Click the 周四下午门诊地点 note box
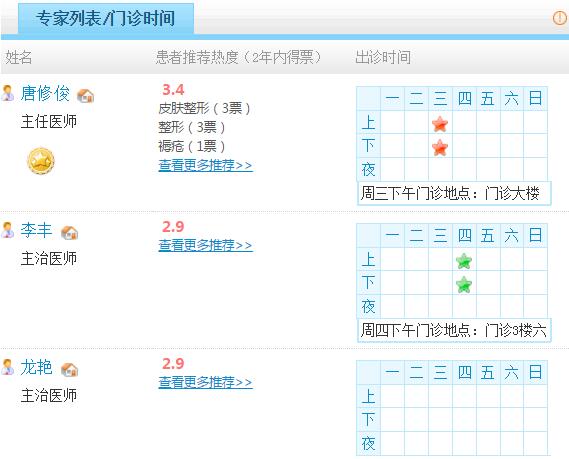Image resolution: width=569 pixels, height=459 pixels. coord(454,330)
